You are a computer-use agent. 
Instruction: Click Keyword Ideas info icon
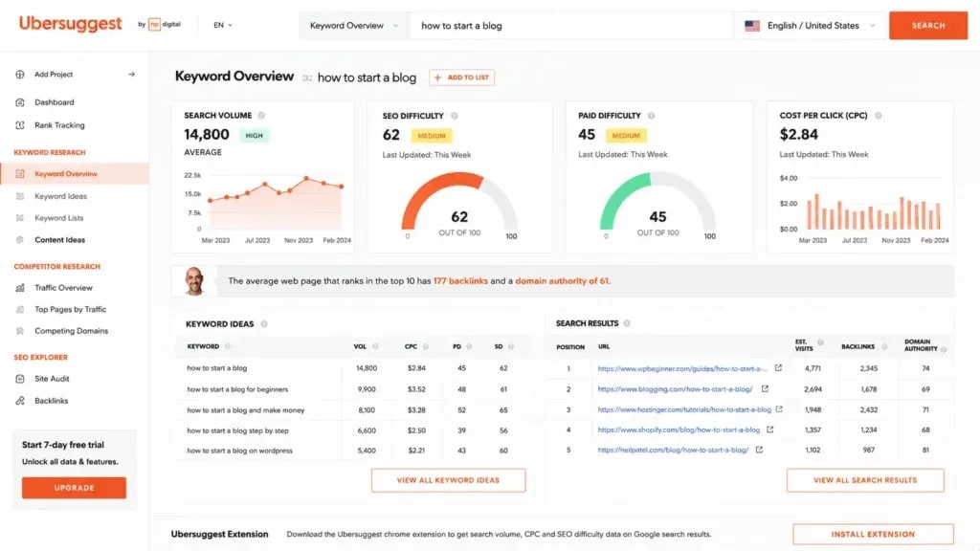pos(264,324)
